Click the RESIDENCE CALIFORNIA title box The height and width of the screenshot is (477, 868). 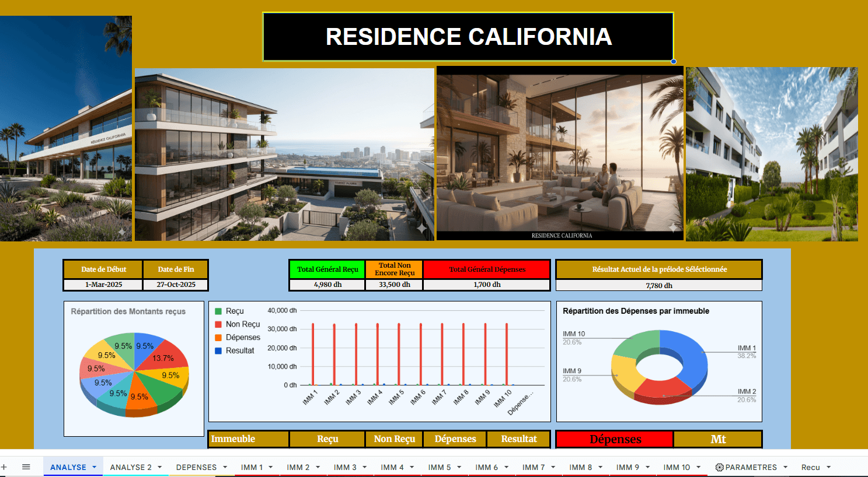468,37
